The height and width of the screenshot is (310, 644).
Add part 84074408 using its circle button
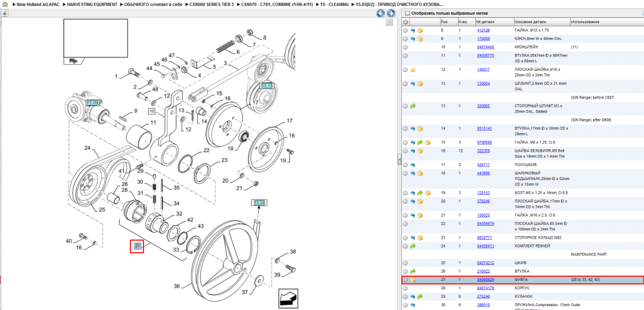pos(405,47)
